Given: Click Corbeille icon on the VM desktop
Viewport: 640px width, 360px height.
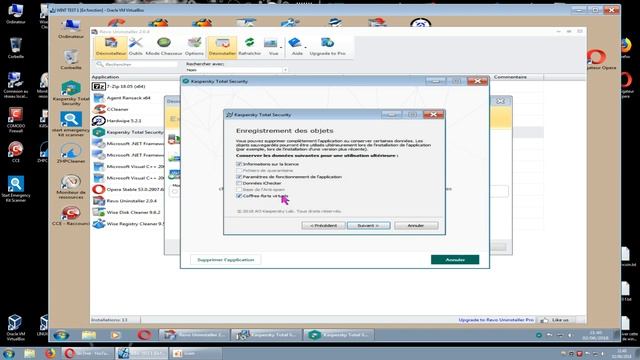Looking at the screenshot, I should (71, 60).
